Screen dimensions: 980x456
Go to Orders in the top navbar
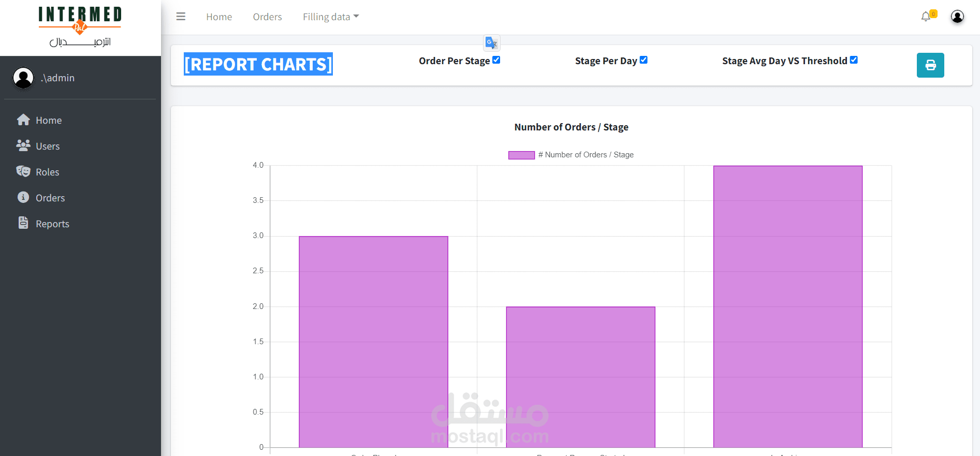(x=267, y=17)
